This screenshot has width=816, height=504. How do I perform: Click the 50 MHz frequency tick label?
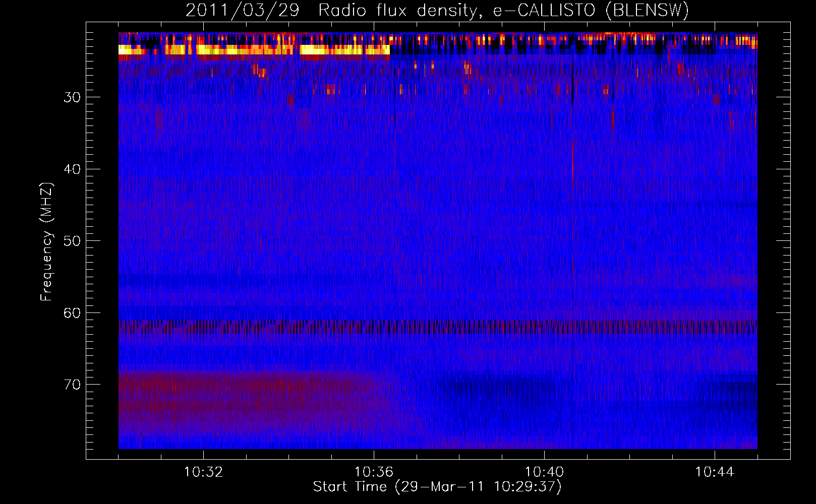coord(72,241)
